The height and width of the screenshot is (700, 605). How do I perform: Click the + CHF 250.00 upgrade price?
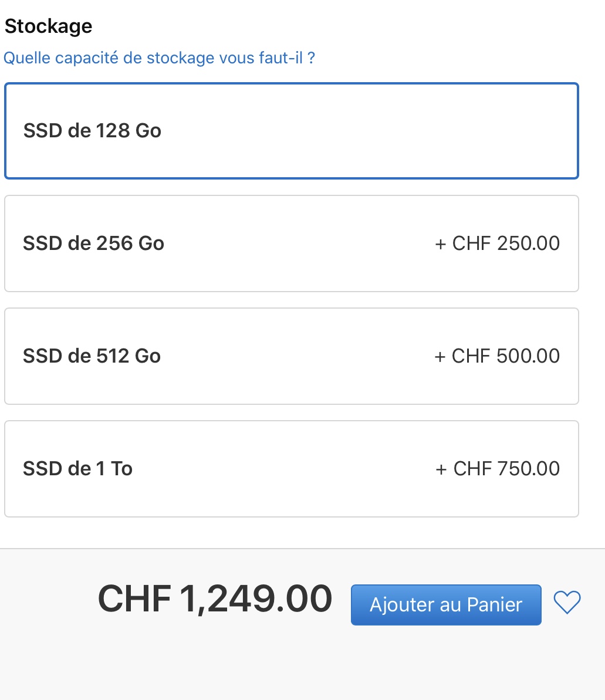tap(497, 244)
